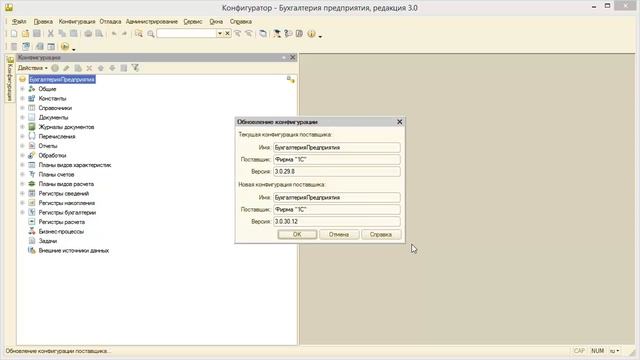640x360 pixels.
Task: Click the Print toolbar icon
Action: click(88, 33)
